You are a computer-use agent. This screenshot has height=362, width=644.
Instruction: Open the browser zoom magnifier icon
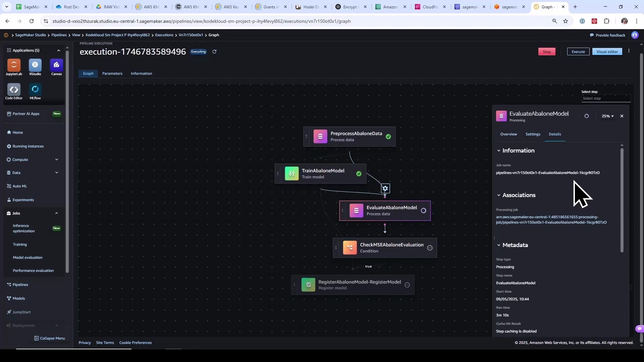[x=554, y=21]
